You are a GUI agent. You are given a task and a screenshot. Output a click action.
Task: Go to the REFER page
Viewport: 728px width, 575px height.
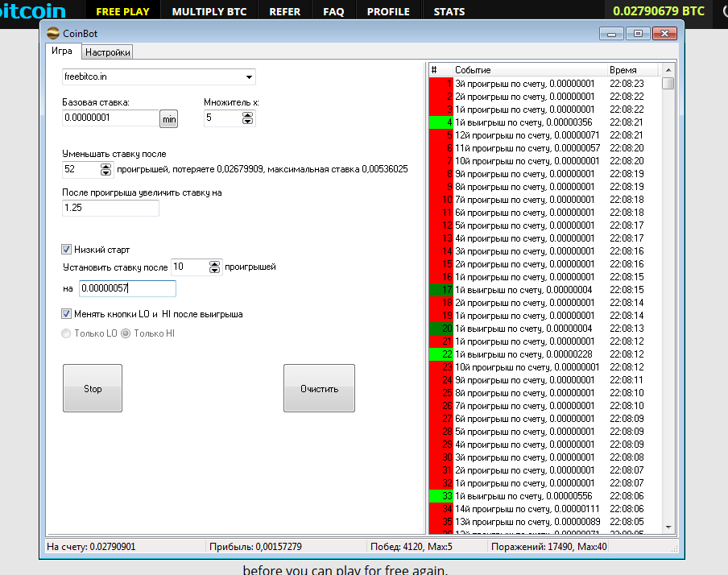coord(285,11)
